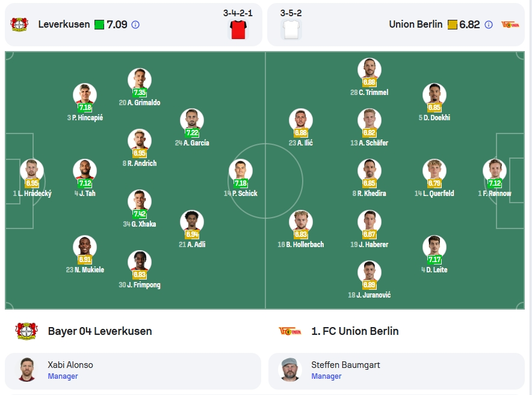Click the Union Berlin logo in header
Screen dimensions: 532x395
[510, 25]
